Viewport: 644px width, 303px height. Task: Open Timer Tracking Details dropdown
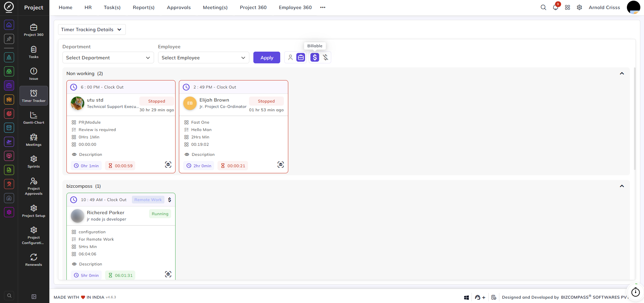pyautogui.click(x=92, y=29)
